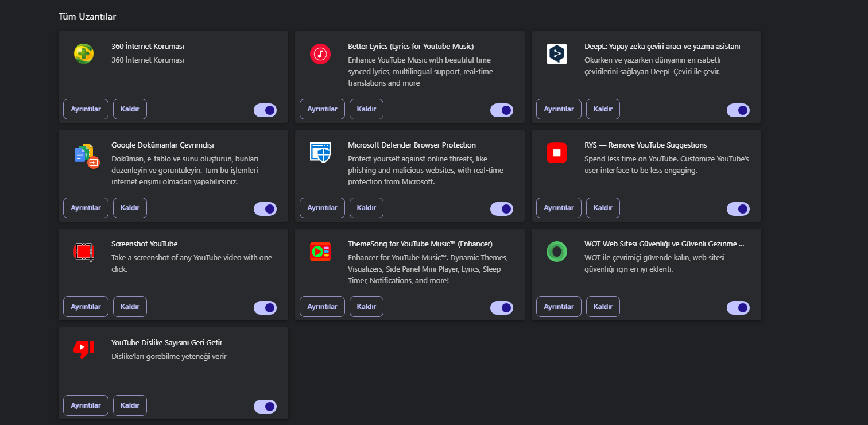Screen dimensions: 868x425
Task: Click the Microsoft Defender shield icon
Action: coord(320,153)
